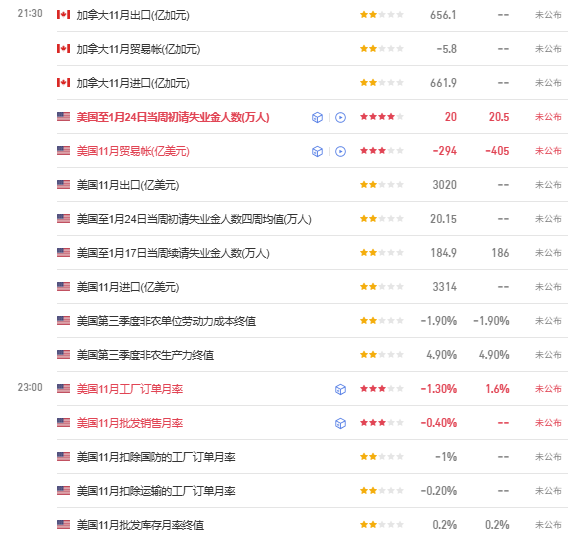Screen dimensions: 568x539
Task: Click previous value -5.8
Action: [447, 49]
